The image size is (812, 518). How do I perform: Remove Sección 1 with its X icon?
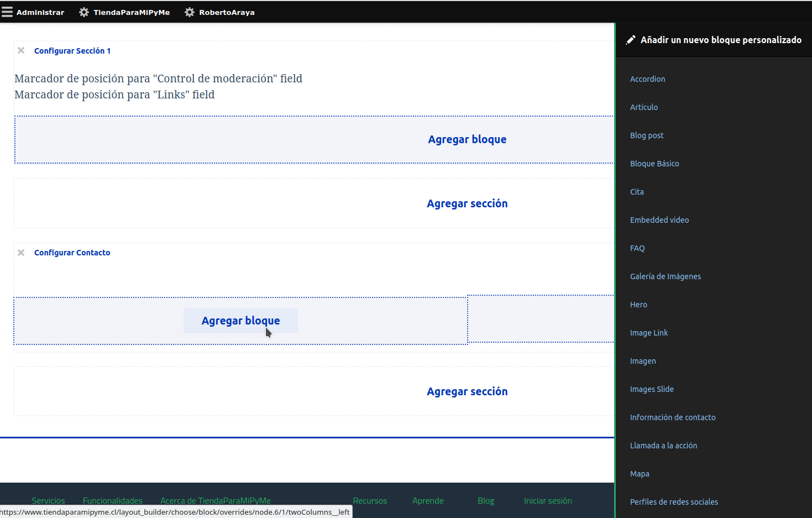(21, 50)
